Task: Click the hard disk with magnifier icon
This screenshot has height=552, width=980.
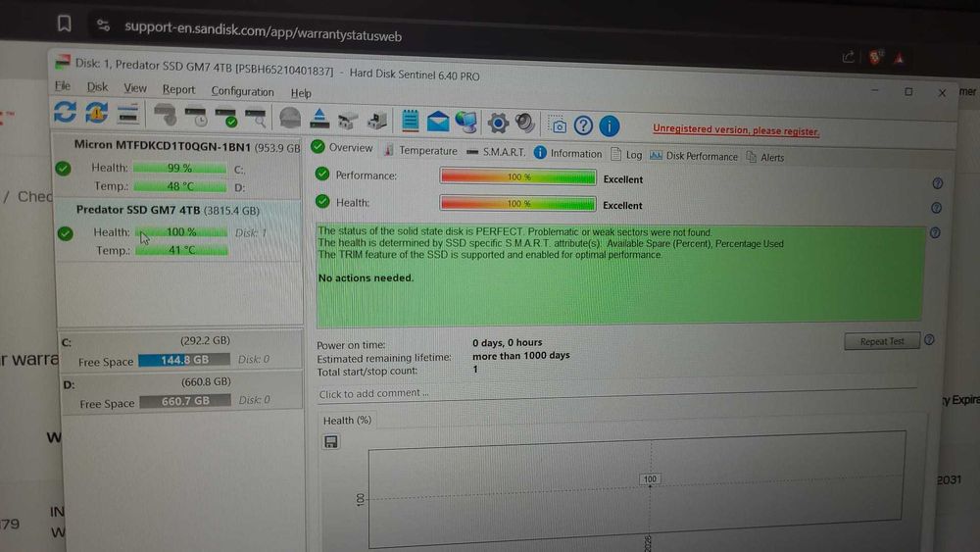Action: click(x=256, y=118)
